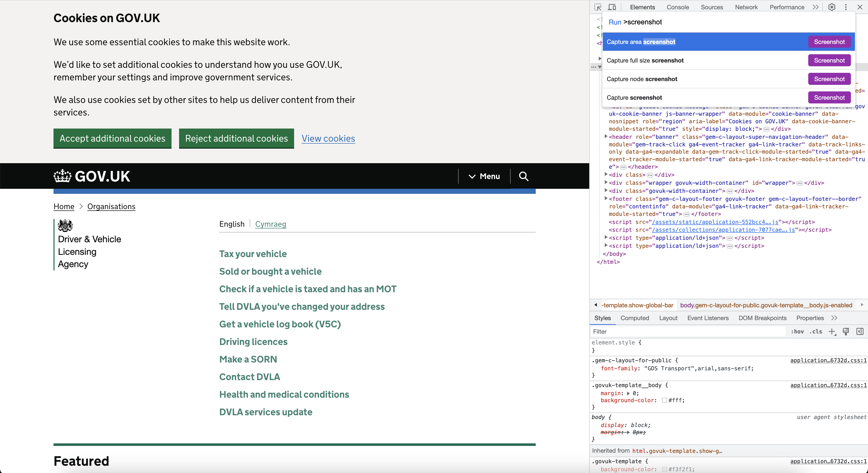Open stylesheet link for .gem-c-layout-for-public rule
Screen dimensions: 868x473
click(x=828, y=360)
